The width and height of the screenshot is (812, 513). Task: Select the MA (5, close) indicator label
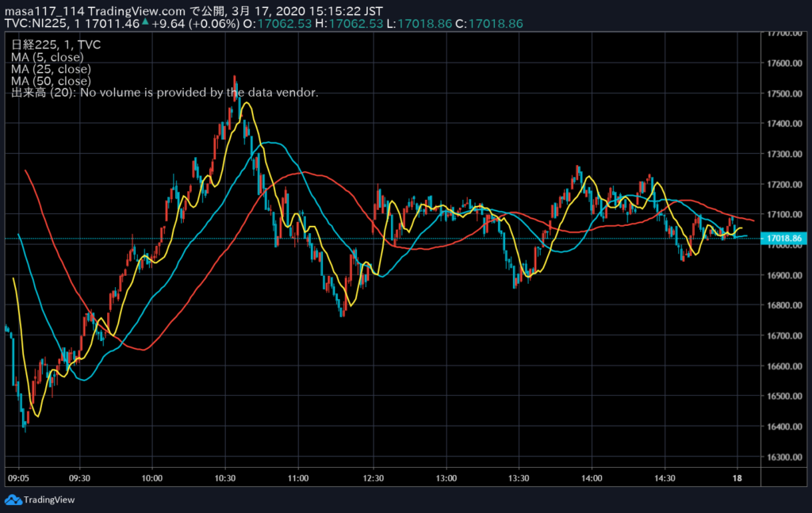[x=47, y=57]
